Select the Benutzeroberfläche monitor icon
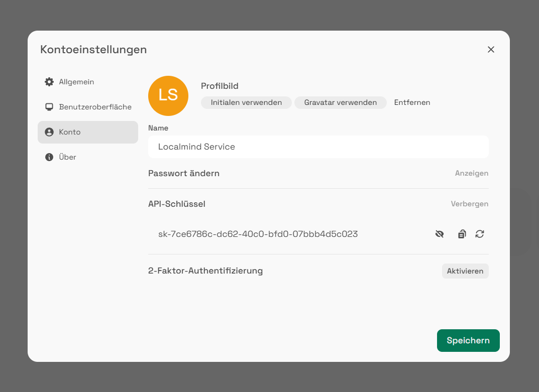Image resolution: width=539 pixels, height=392 pixels. click(x=49, y=107)
